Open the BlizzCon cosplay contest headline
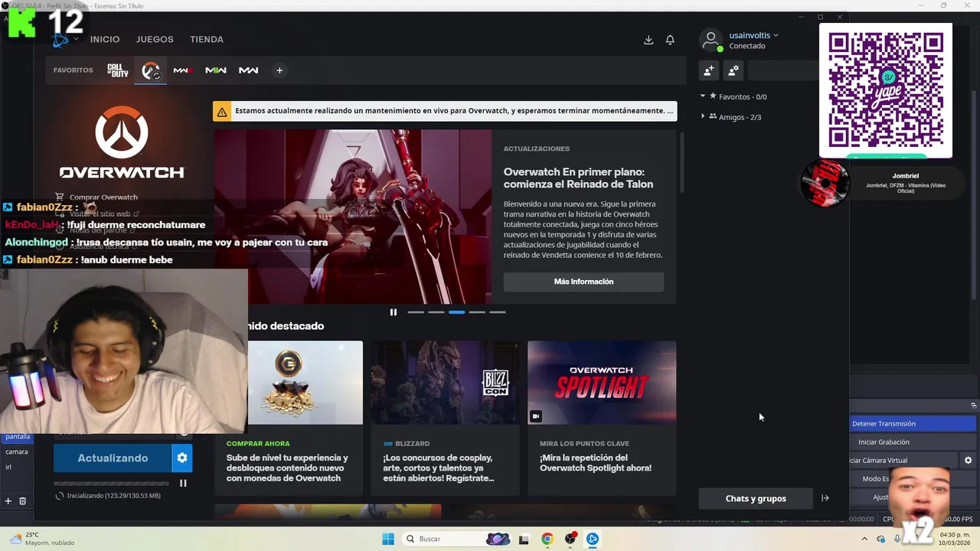Image resolution: width=980 pixels, height=551 pixels. (x=439, y=468)
